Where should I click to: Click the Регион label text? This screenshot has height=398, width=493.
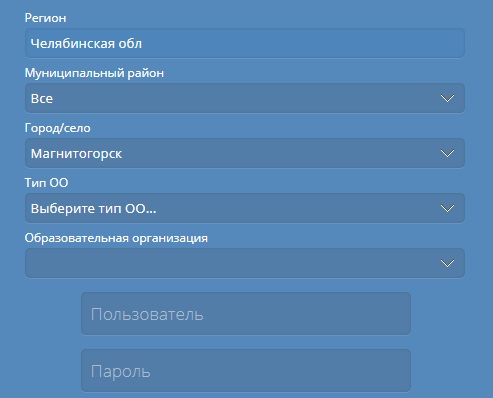(x=45, y=18)
